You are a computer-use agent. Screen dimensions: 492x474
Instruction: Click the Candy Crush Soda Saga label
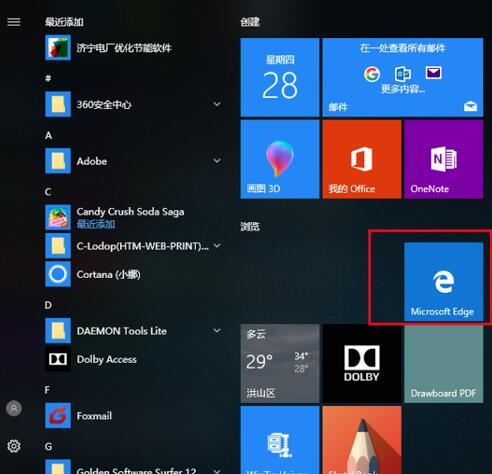click(x=130, y=212)
